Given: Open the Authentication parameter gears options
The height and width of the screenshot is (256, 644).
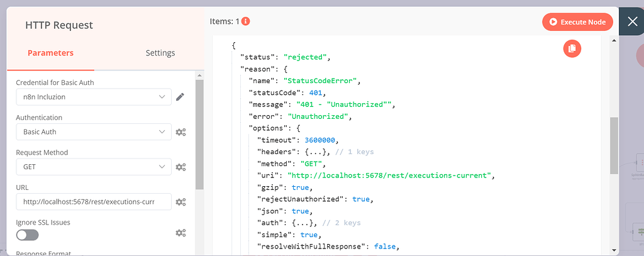Looking at the screenshot, I should pyautogui.click(x=180, y=132).
